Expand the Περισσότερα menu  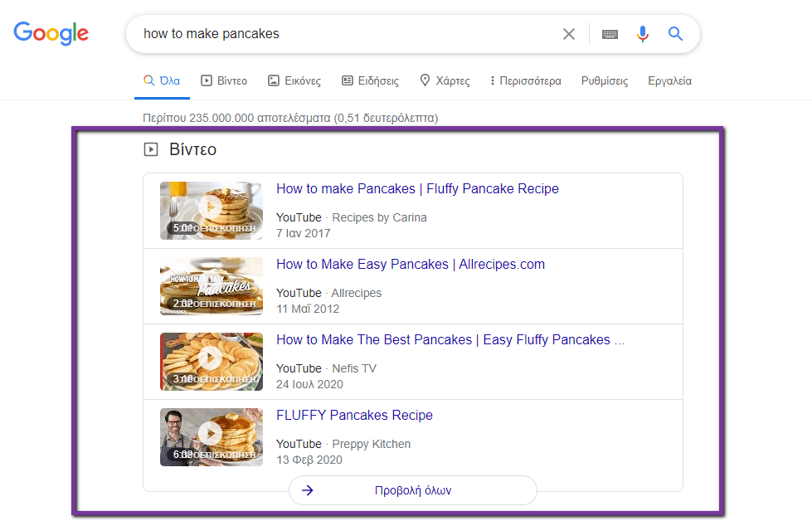[x=526, y=80]
